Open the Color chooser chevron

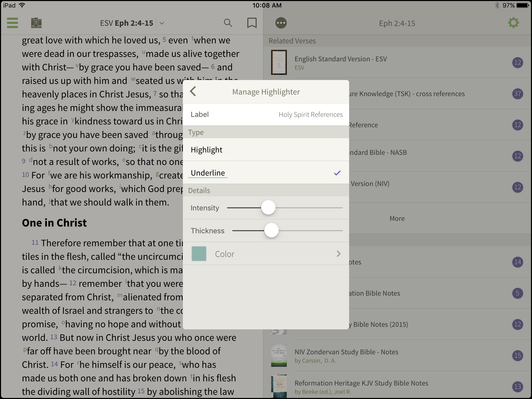pos(338,254)
